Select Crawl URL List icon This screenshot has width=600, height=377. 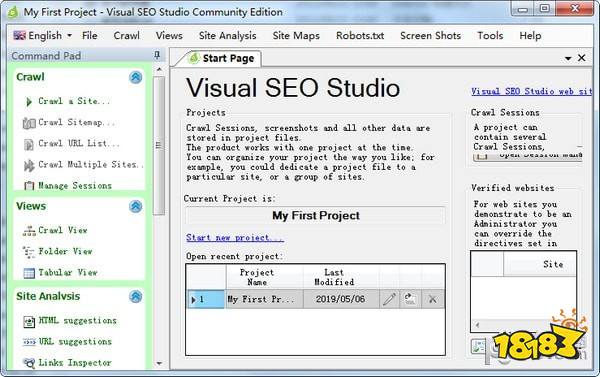(x=29, y=144)
